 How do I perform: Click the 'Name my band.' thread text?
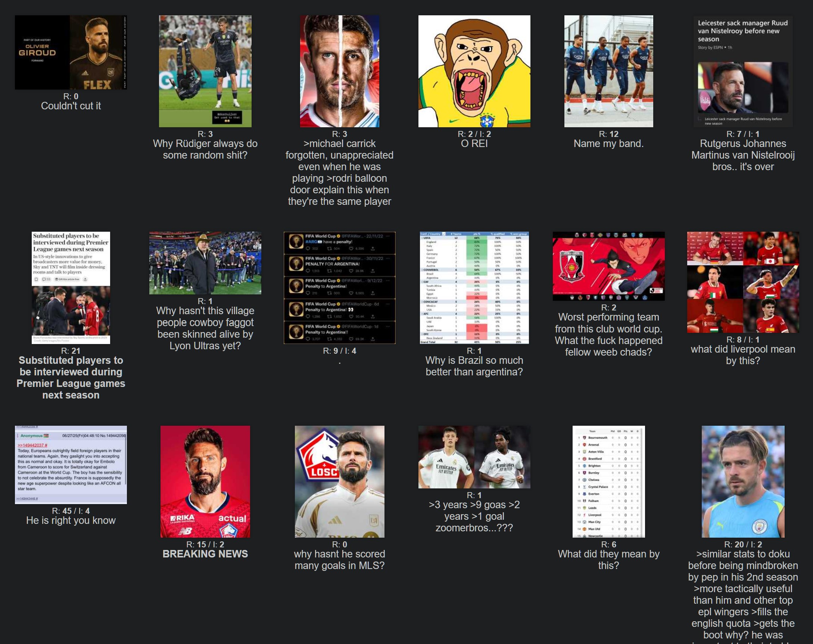pos(608,144)
